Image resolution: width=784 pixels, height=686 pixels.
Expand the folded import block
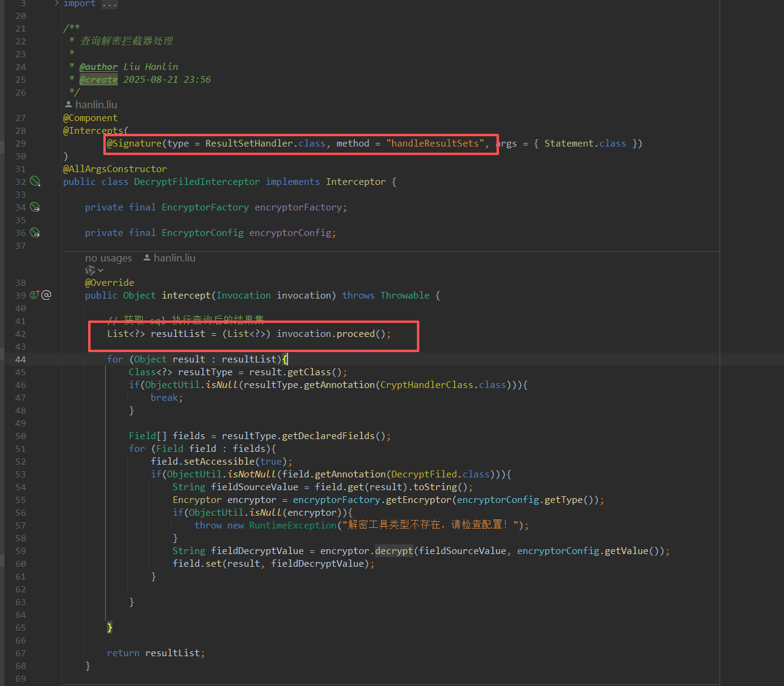tap(57, 3)
